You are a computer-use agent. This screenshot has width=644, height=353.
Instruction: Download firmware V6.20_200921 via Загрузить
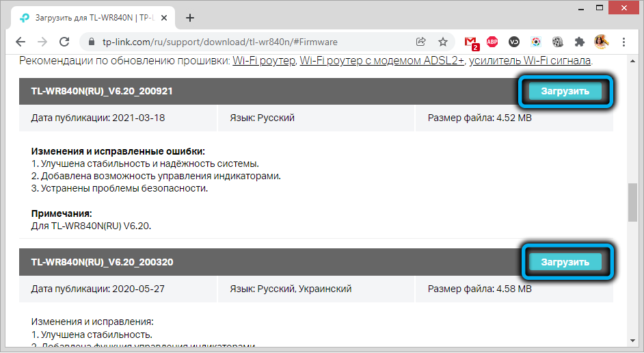[x=565, y=91]
